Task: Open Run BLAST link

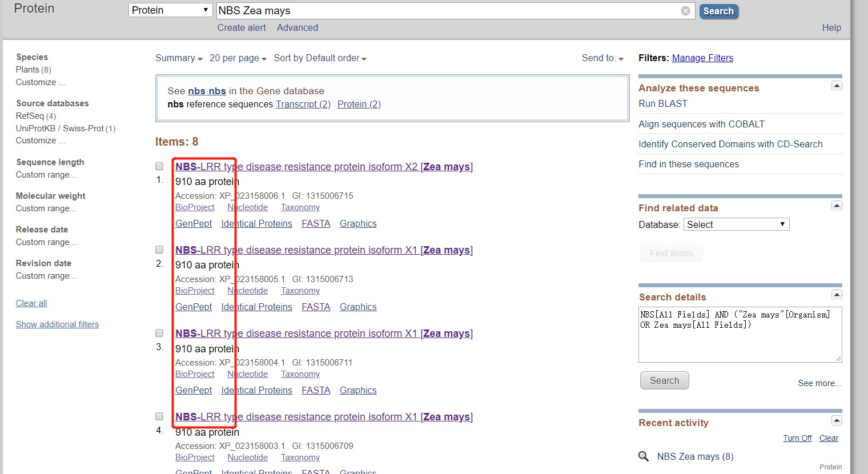Action: (x=663, y=103)
